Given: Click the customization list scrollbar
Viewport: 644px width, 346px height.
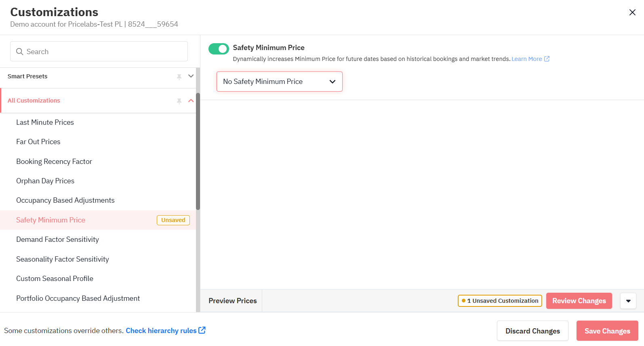Looking at the screenshot, I should (x=198, y=153).
